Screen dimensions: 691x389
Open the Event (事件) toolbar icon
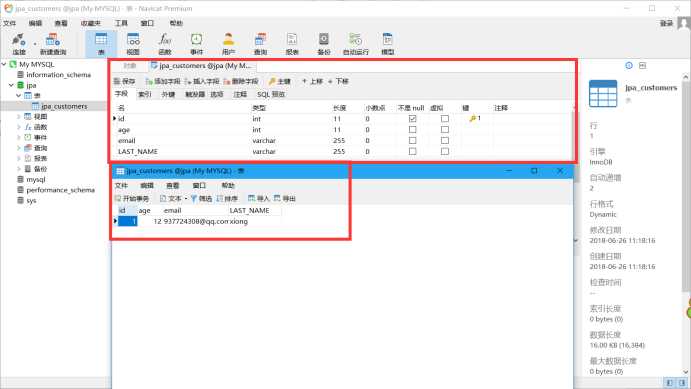(197, 44)
